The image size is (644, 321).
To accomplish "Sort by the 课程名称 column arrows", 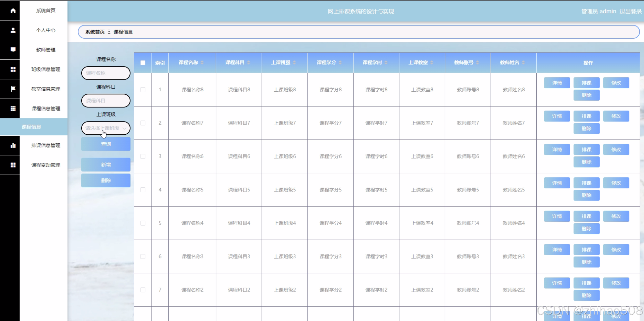I will click(202, 63).
